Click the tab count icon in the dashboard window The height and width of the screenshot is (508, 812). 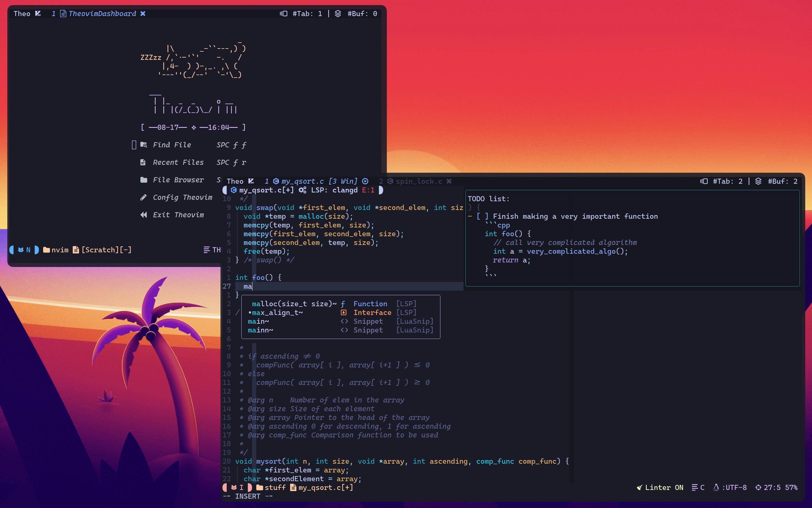284,14
